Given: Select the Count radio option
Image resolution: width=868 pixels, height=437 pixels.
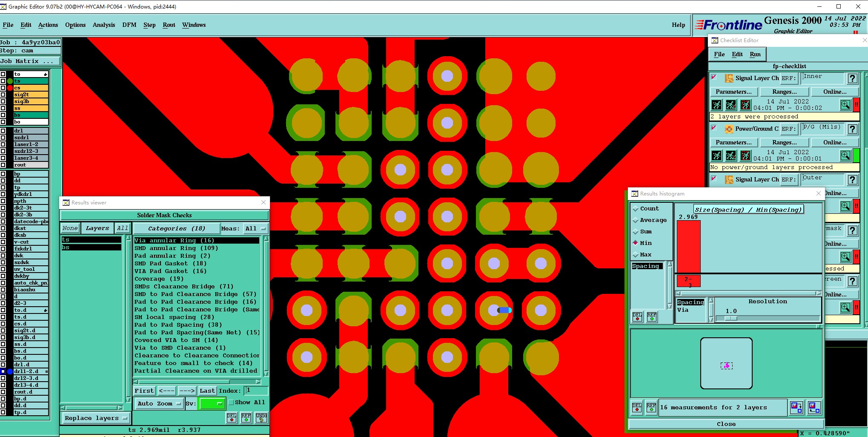Looking at the screenshot, I should (x=636, y=209).
